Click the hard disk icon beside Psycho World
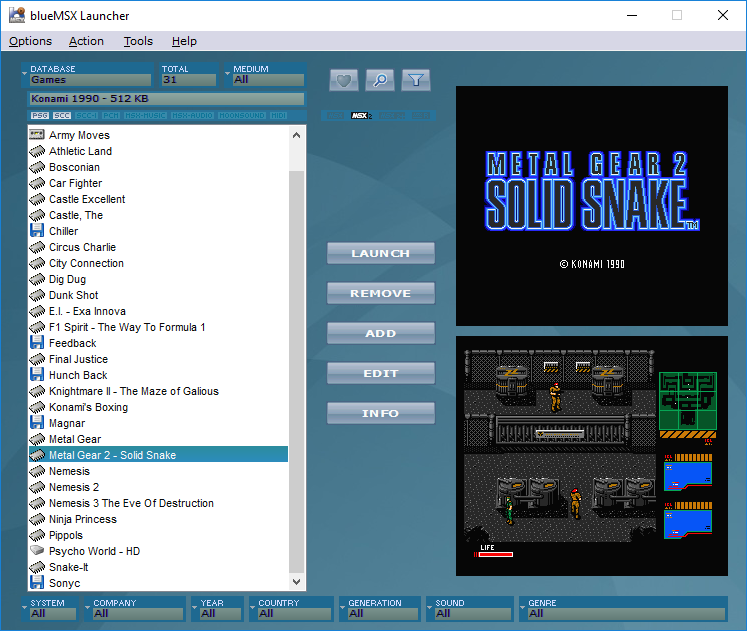 [x=37, y=551]
